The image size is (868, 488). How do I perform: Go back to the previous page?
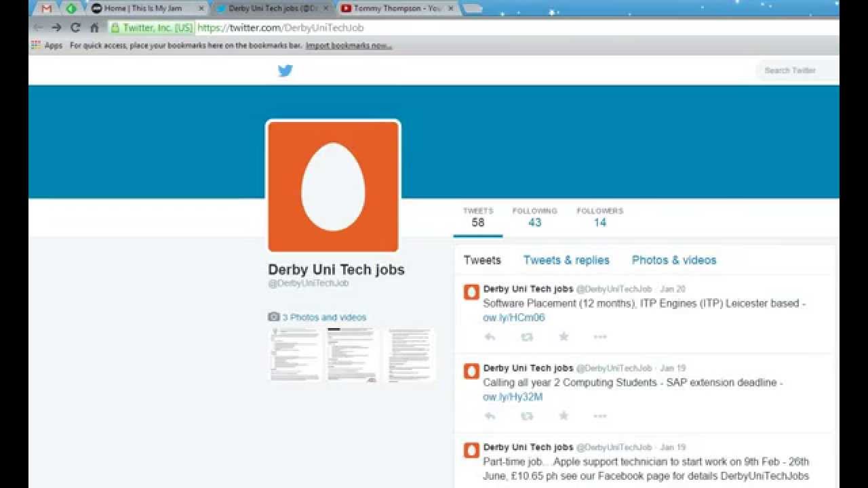[x=38, y=28]
